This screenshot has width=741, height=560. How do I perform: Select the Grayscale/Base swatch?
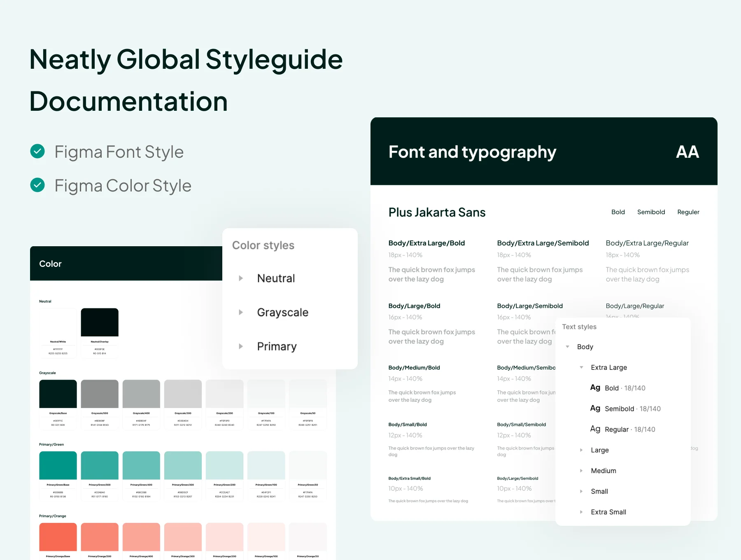click(58, 394)
